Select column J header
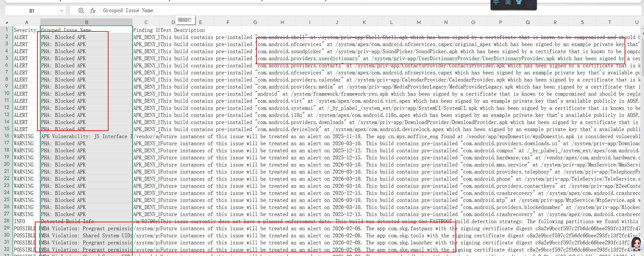Screen dimensions: 644x256 click(337, 22)
